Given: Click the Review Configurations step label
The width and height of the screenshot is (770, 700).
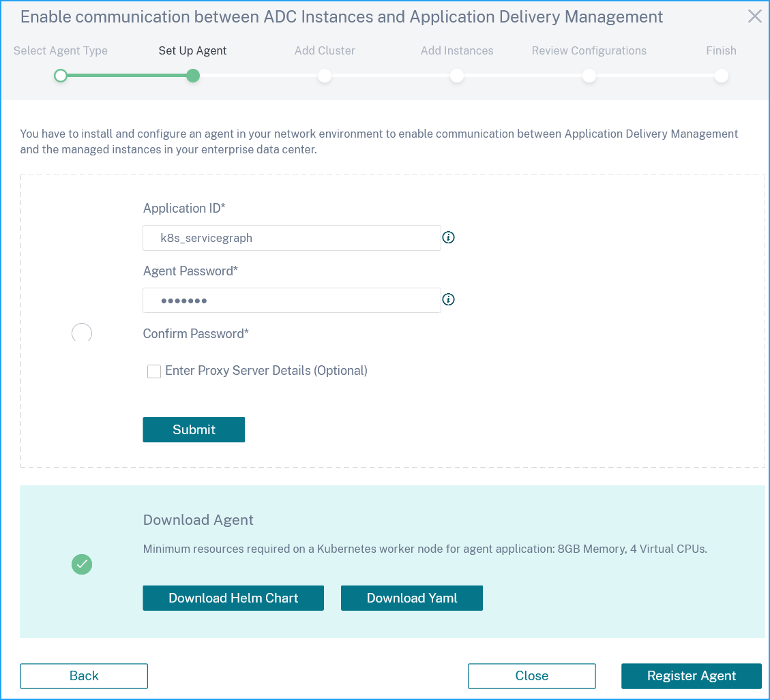Looking at the screenshot, I should [589, 50].
